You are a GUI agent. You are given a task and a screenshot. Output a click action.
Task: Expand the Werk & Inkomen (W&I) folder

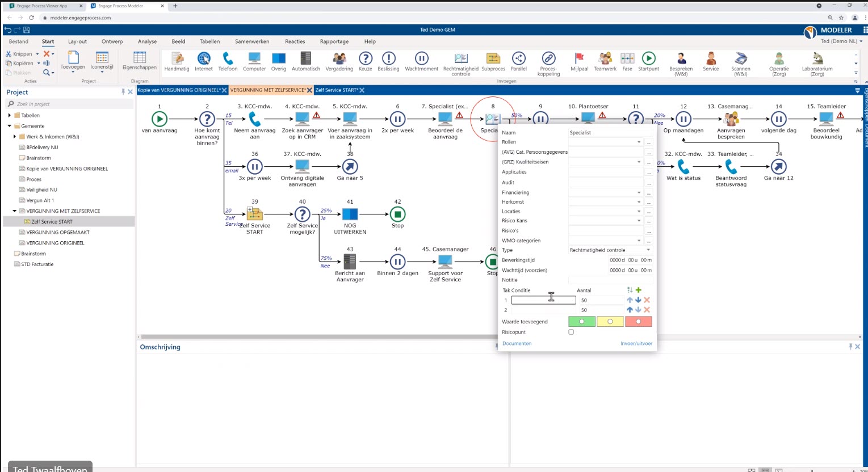point(15,137)
